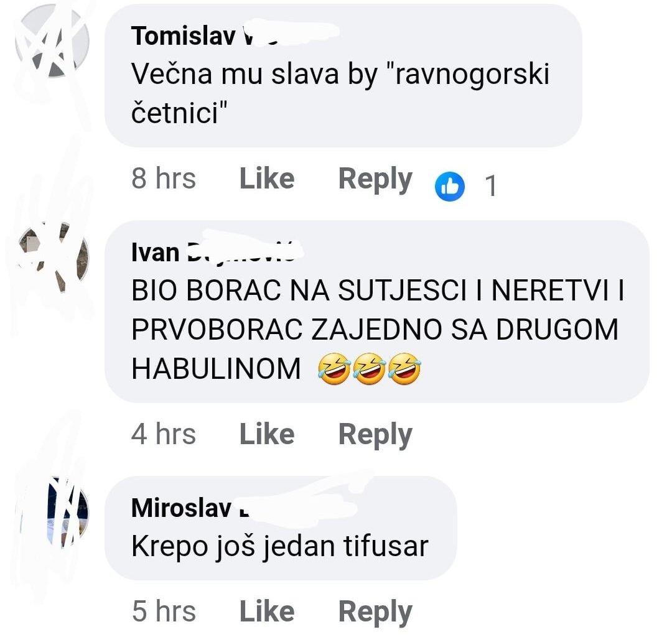Click the '4 hrs' timestamp on Ivan's comment

pos(164,434)
